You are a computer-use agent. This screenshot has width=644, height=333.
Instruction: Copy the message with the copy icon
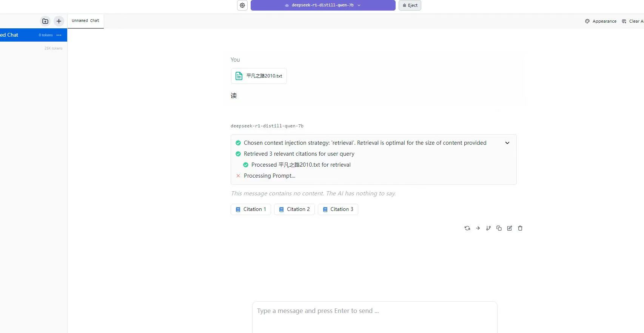click(x=499, y=228)
